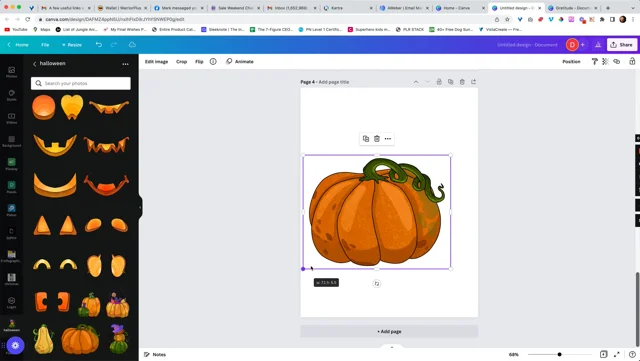The height and width of the screenshot is (361, 640).
Task: Click the Share button
Action: 621,45
